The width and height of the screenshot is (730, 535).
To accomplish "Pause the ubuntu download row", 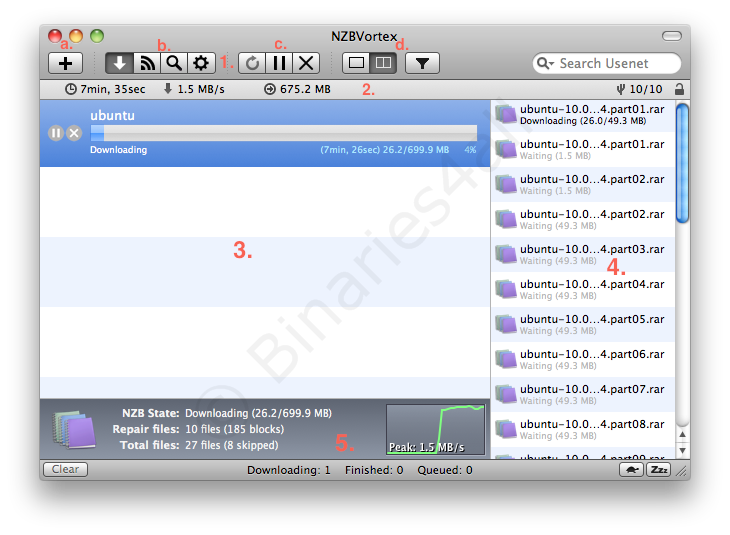I will tap(55, 133).
